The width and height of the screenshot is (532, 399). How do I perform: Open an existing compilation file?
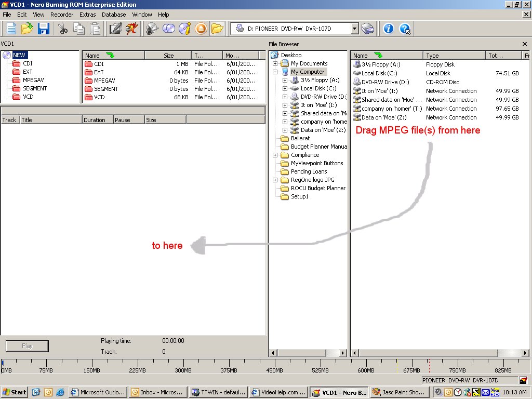point(27,29)
